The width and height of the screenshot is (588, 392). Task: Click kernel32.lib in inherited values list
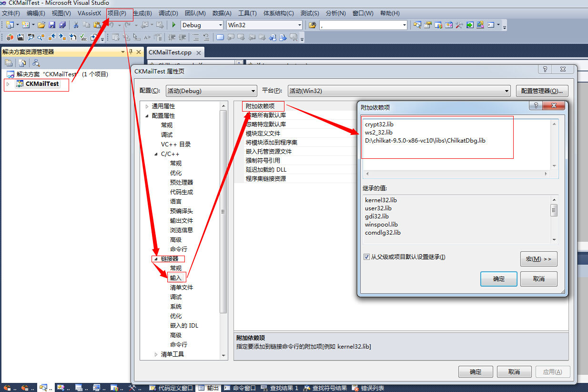click(x=381, y=200)
